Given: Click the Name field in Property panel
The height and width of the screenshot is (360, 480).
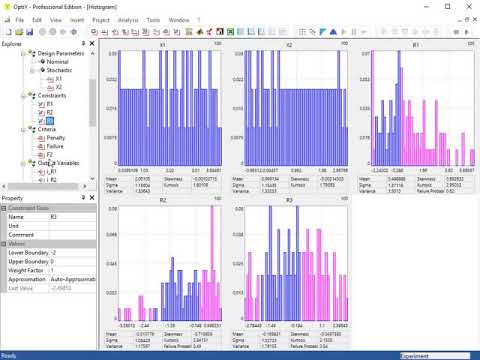Looking at the screenshot, I should (x=73, y=217).
